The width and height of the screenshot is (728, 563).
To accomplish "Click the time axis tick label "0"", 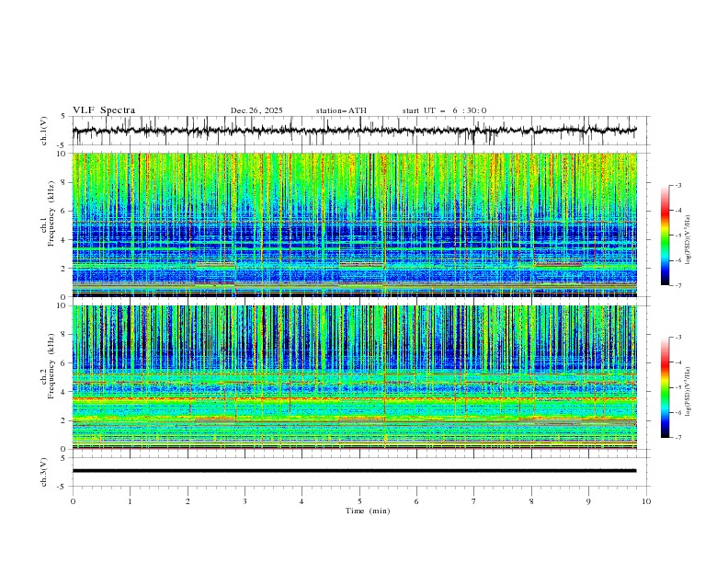I will tap(73, 501).
